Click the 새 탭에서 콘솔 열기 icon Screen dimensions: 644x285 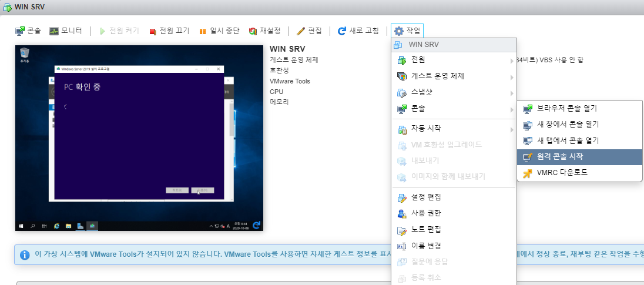coord(527,141)
